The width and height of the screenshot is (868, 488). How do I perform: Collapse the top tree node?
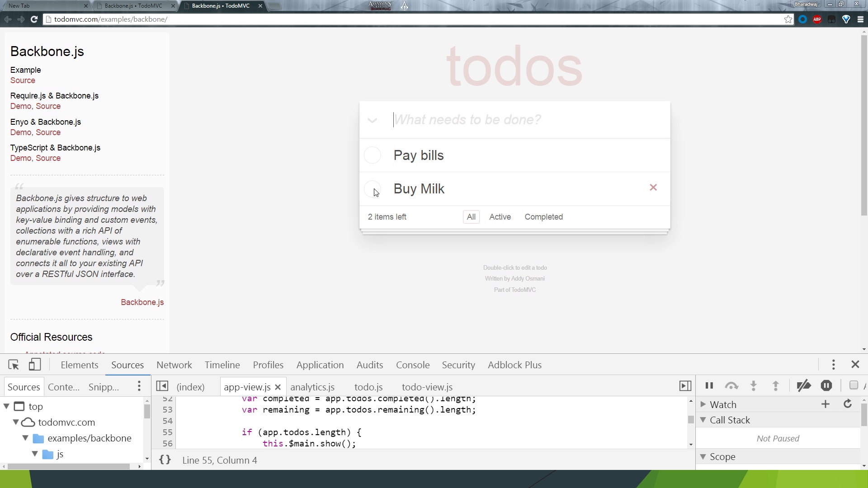(x=6, y=406)
